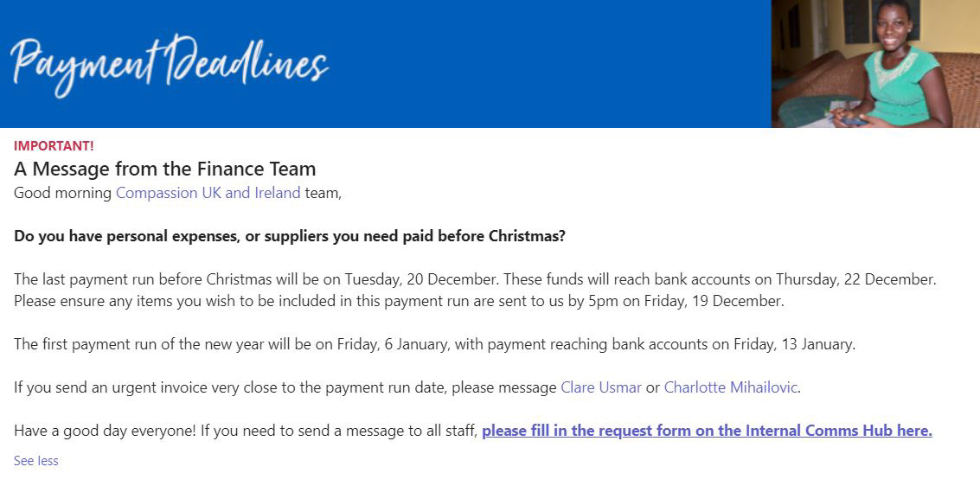Open Clare Usmar's profile mention
The width and height of the screenshot is (980, 486).
point(601,387)
